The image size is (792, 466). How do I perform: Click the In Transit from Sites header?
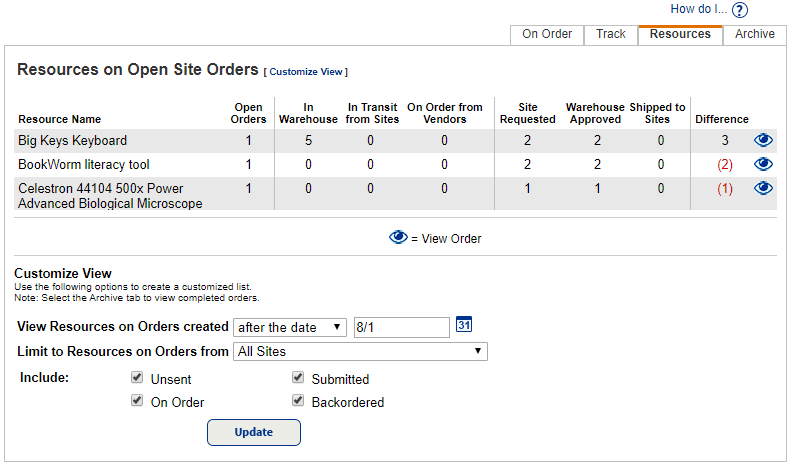tap(372, 113)
